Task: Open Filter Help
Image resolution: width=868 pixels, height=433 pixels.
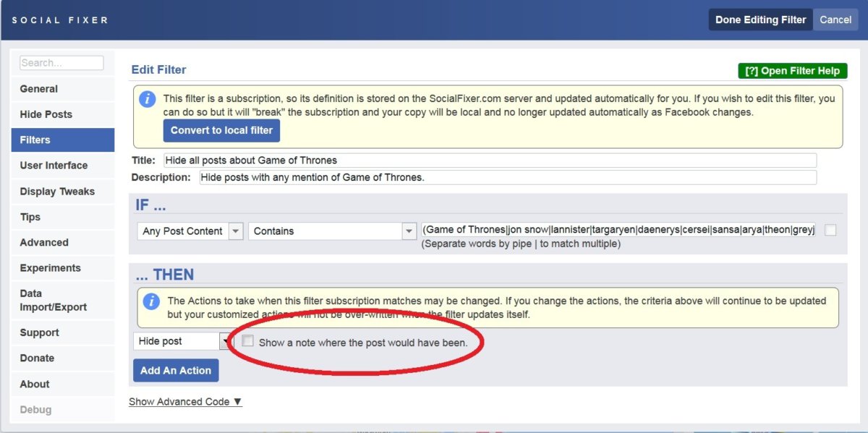Action: [792, 71]
